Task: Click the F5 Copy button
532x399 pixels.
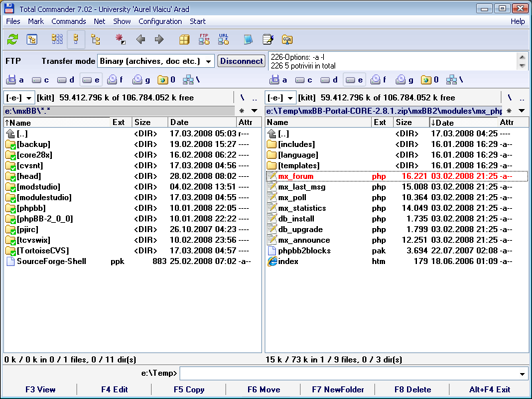Action: [189, 390]
